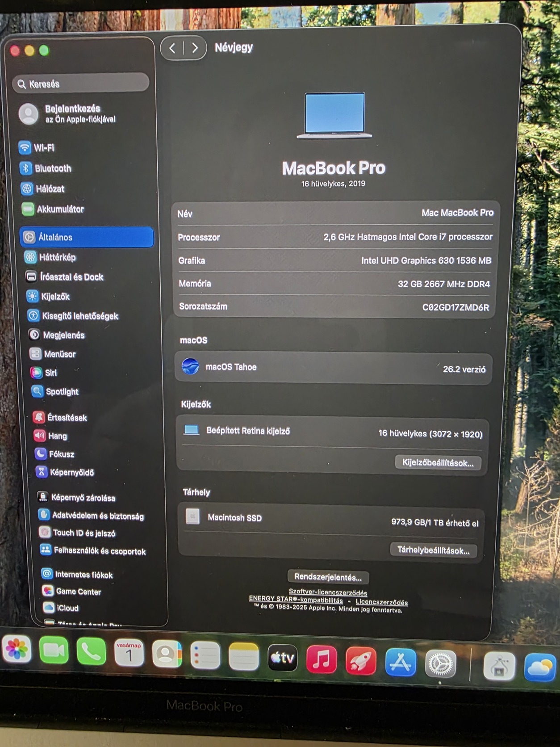The height and width of the screenshot is (747, 560).
Task: Launch FaceTime from the Dock
Action: [54, 651]
